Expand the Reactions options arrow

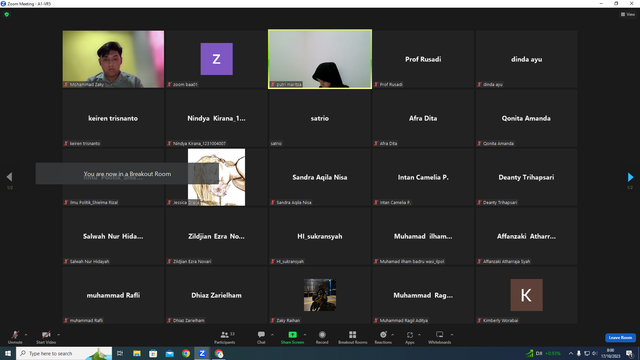(x=393, y=335)
